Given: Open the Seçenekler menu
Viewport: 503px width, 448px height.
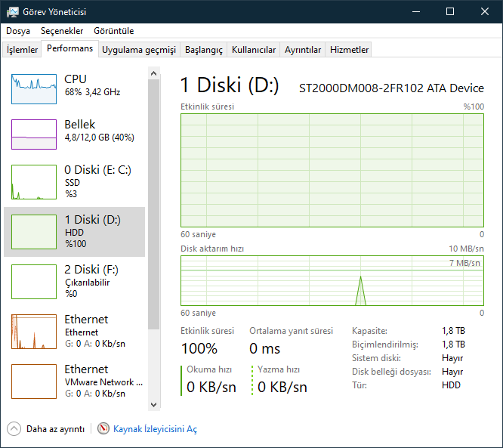Looking at the screenshot, I should 62,31.
